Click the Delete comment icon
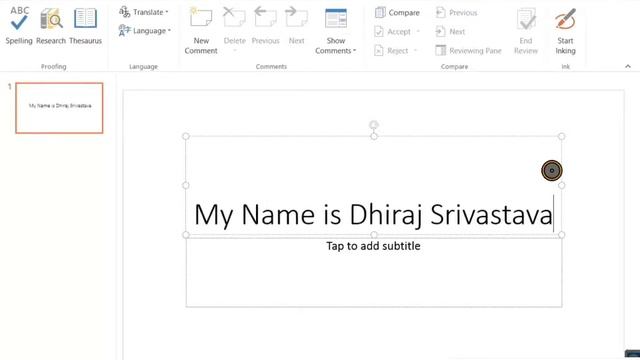The height and width of the screenshot is (360, 640). (234, 18)
